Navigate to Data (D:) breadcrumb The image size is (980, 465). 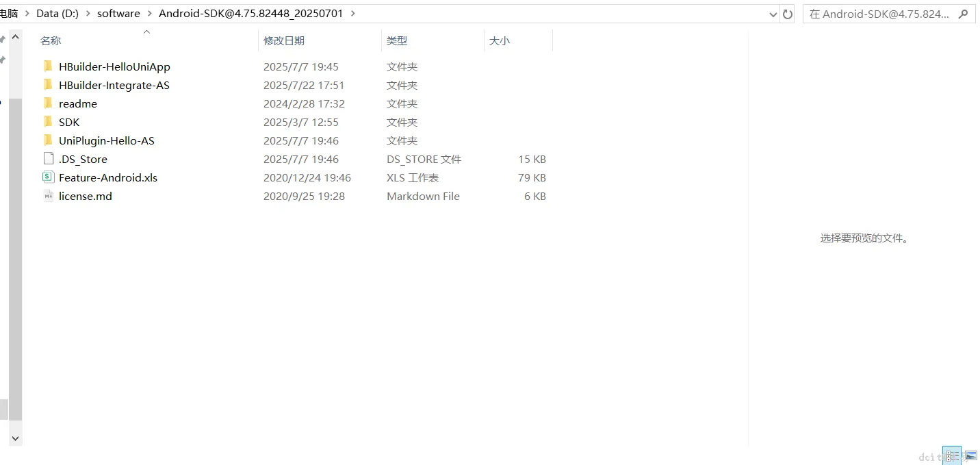tap(57, 14)
